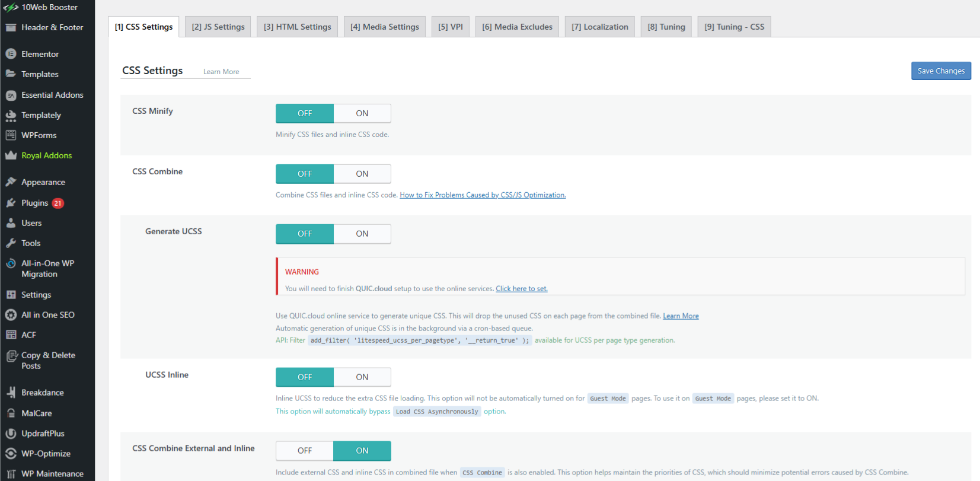Click the MalCare sidebar icon
The width and height of the screenshot is (980, 481).
(x=11, y=413)
